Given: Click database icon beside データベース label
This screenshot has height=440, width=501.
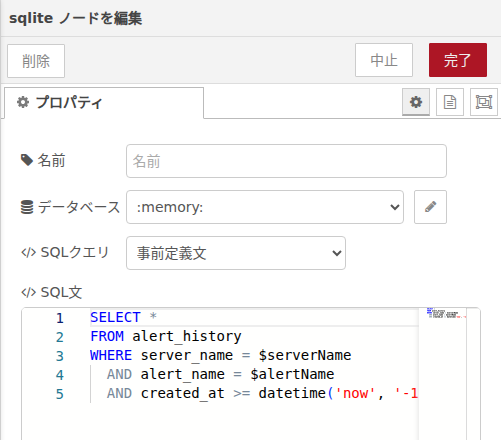Looking at the screenshot, I should pyautogui.click(x=27, y=207).
